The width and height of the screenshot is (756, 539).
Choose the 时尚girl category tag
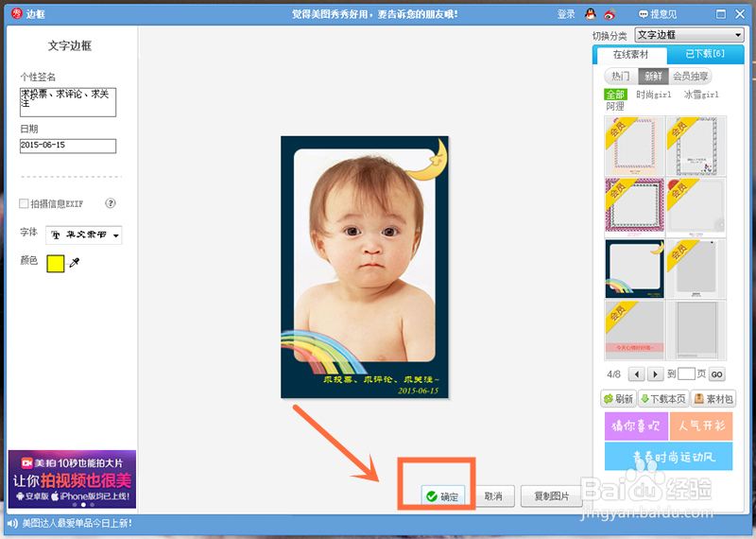point(653,95)
